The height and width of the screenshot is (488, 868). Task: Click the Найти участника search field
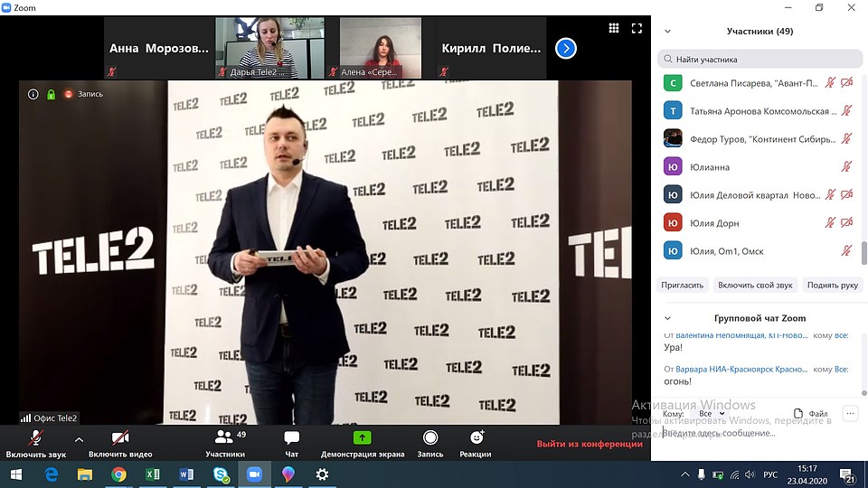[x=759, y=60]
